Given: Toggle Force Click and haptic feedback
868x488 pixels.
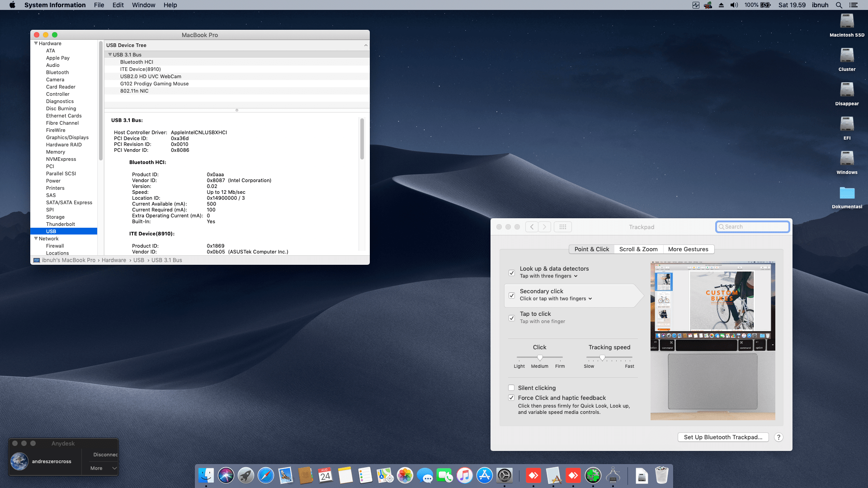Looking at the screenshot, I should (511, 398).
